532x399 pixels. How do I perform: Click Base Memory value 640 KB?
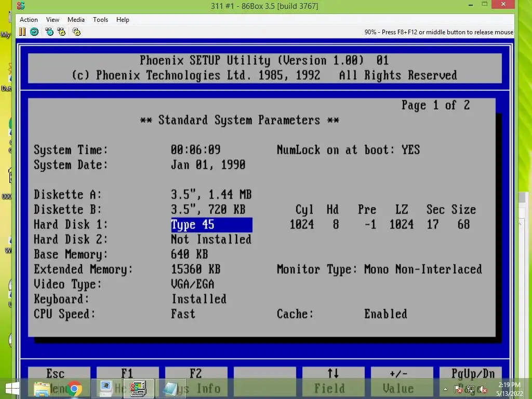click(189, 255)
